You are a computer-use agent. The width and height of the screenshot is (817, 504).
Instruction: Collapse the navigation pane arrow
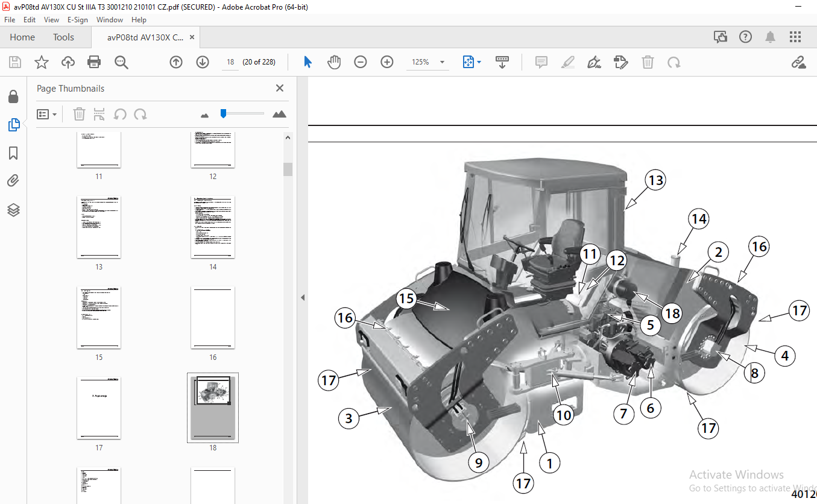coord(303,297)
